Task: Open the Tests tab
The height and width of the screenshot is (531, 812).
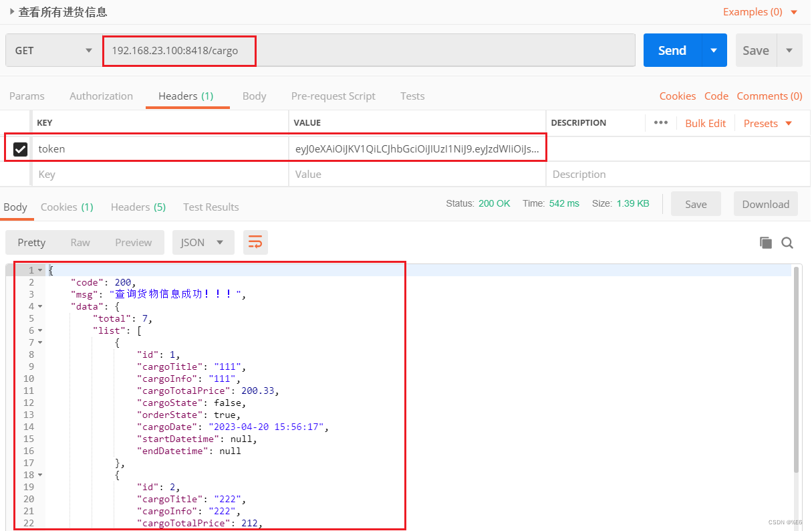Action: tap(412, 96)
